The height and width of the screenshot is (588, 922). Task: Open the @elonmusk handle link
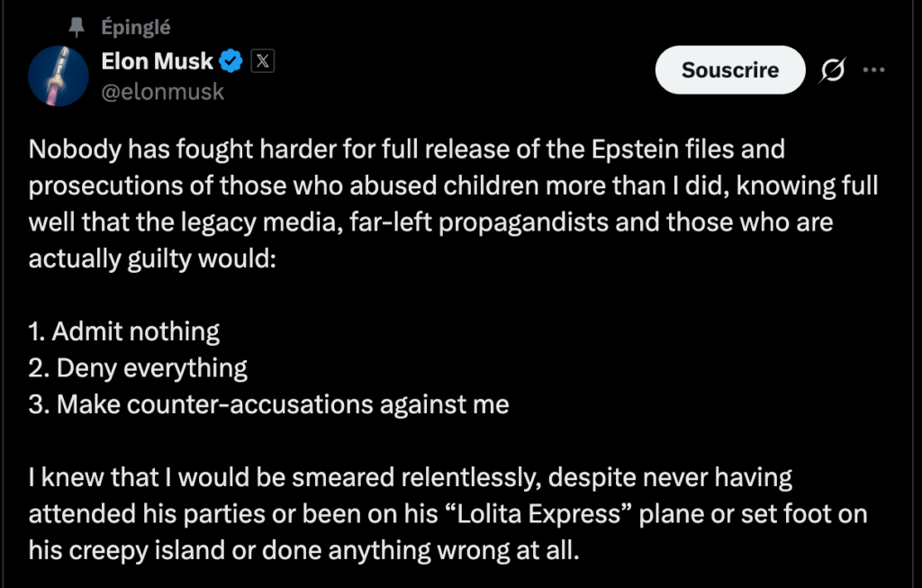click(164, 90)
